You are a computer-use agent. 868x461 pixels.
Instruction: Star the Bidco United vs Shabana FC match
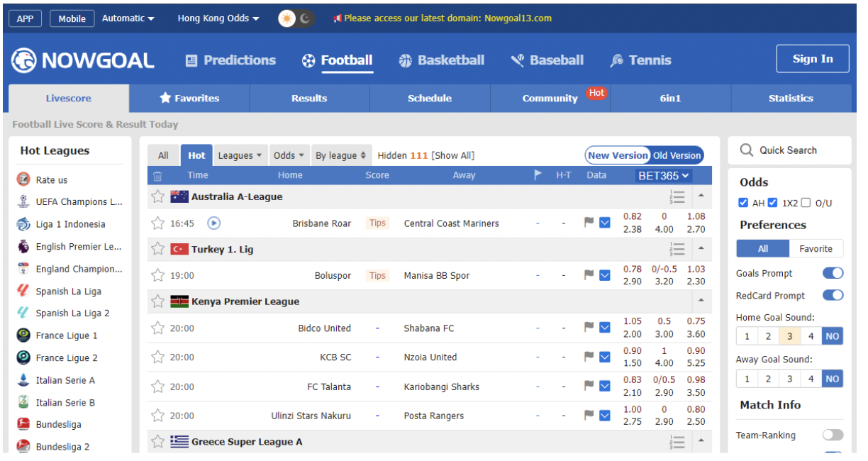point(157,328)
